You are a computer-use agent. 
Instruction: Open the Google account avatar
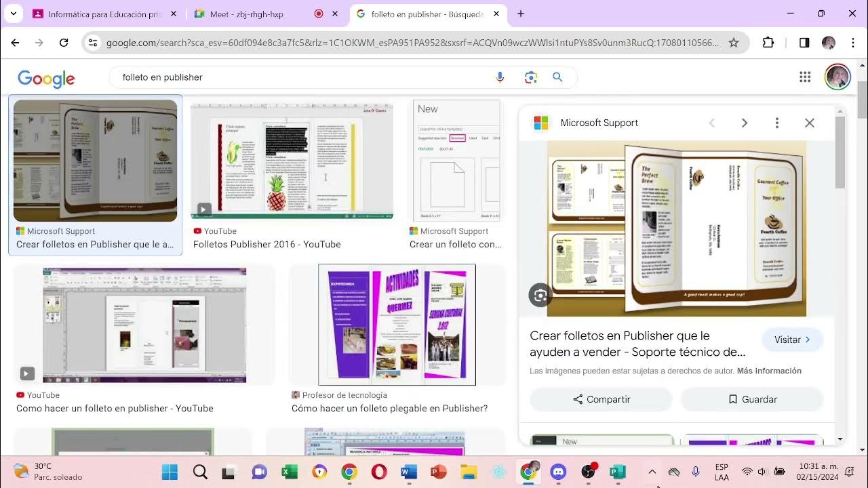[x=837, y=77]
